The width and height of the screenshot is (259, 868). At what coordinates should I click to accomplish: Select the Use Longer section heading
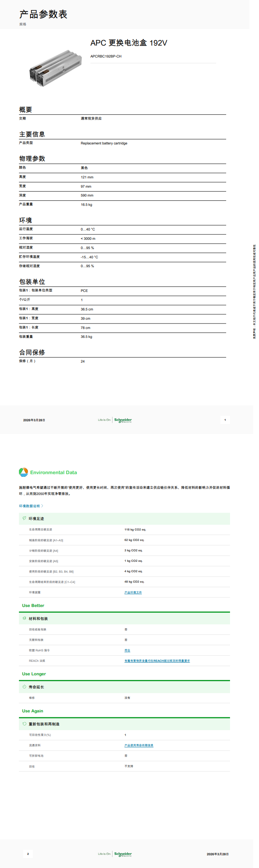point(34,674)
